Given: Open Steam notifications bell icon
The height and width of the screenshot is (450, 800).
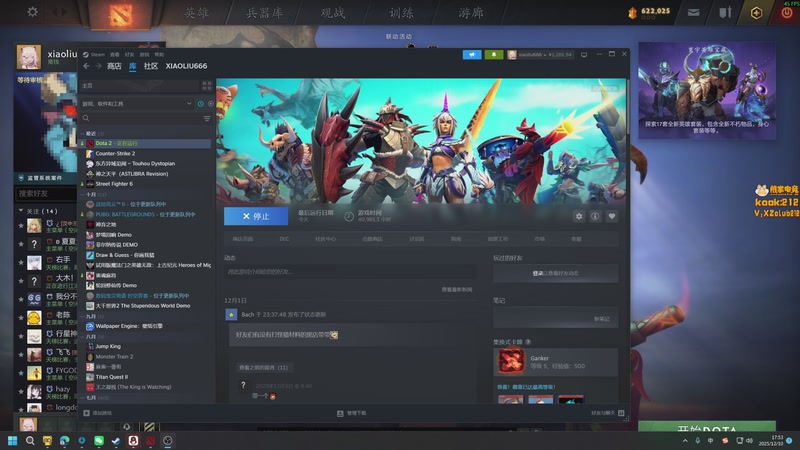Looking at the screenshot, I should [x=493, y=54].
